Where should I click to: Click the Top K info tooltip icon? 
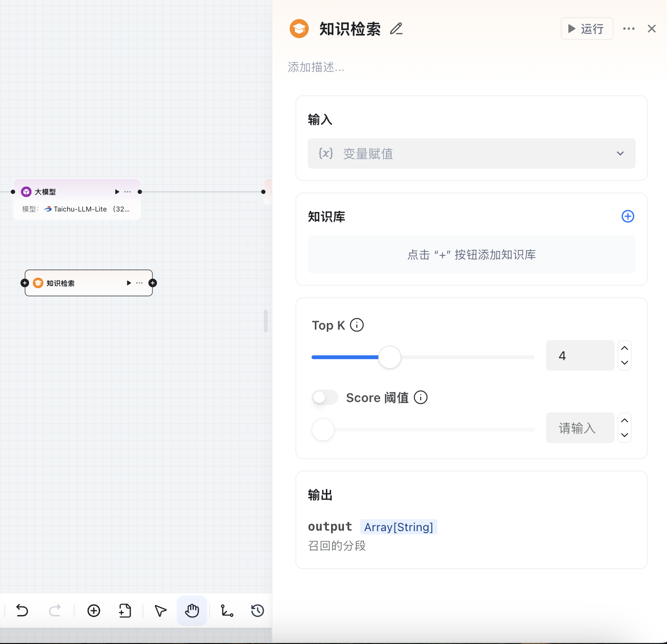point(356,325)
